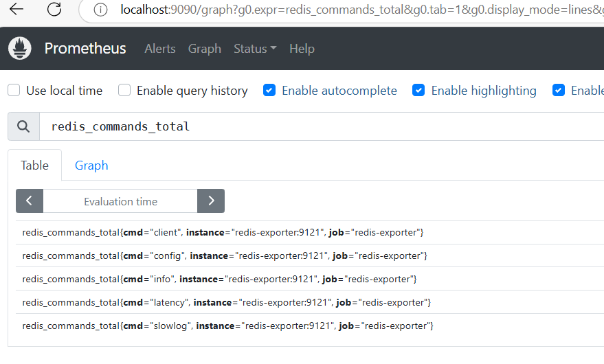Reload the page with the refresh icon
Viewport: 604px width, 364px height.
(x=54, y=9)
